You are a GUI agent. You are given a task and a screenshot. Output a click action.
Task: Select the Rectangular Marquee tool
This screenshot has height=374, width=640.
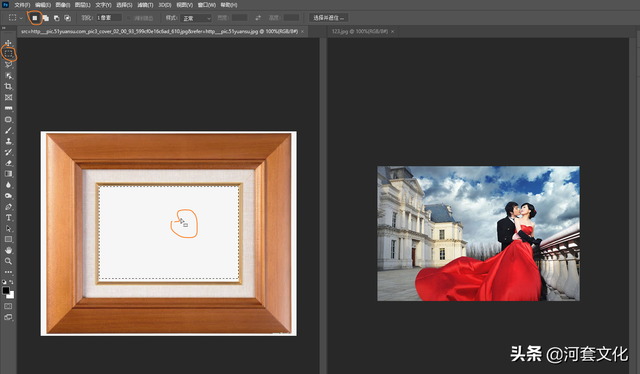click(8, 53)
